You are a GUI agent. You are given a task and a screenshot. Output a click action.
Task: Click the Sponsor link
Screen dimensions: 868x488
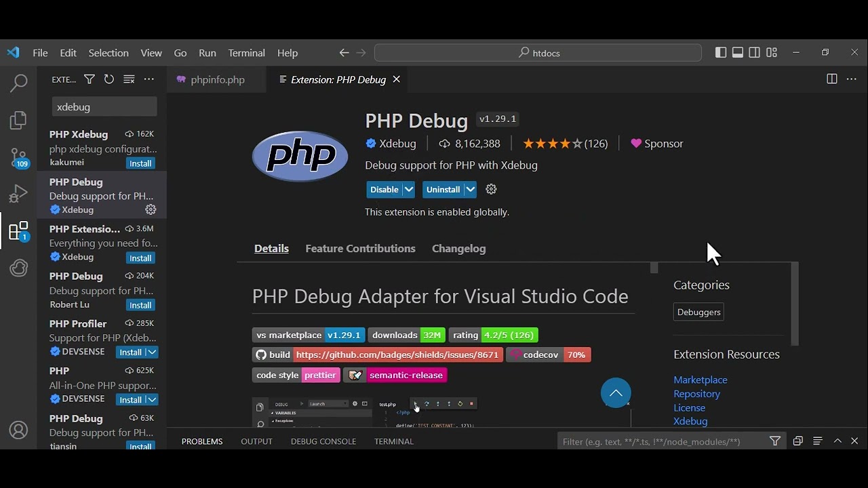(657, 144)
